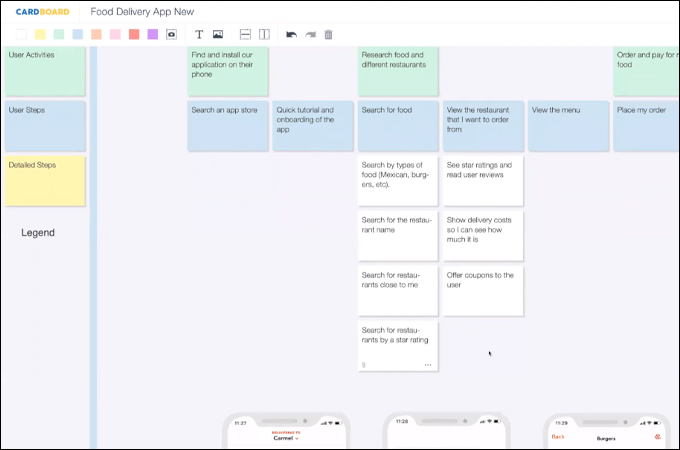680x450 pixels.
Task: Undo the last action
Action: pyautogui.click(x=291, y=34)
